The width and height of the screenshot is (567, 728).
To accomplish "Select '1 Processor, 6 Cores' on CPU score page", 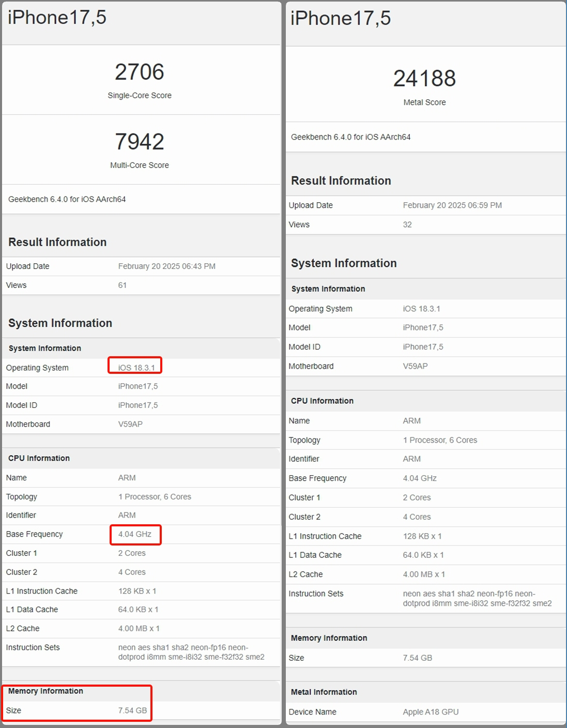I will 155,497.
